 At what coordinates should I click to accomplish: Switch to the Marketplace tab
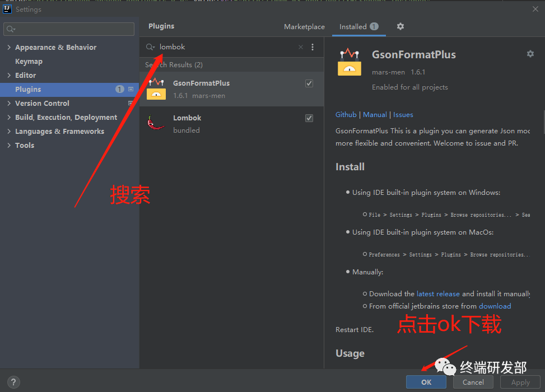(x=304, y=27)
